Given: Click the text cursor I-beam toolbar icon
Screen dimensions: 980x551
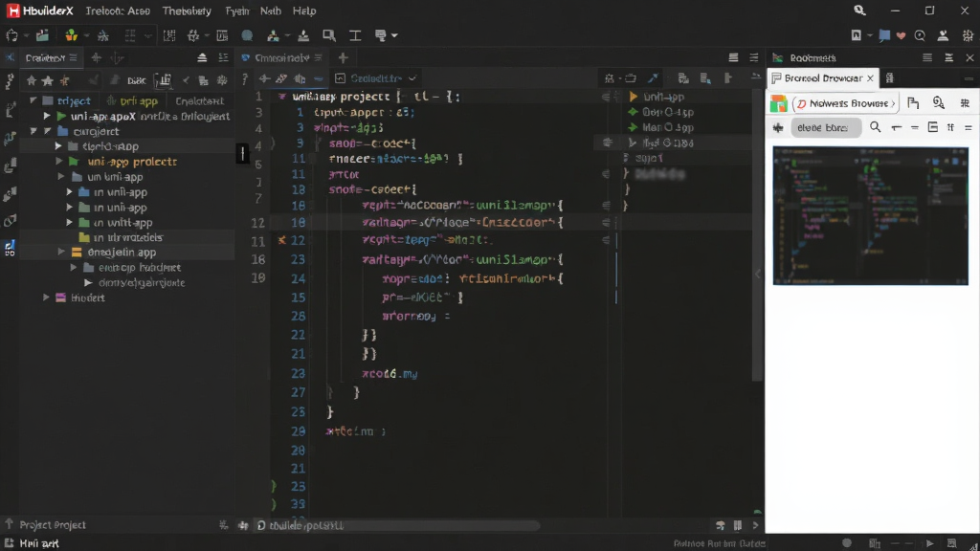Looking at the screenshot, I should pos(355,35).
